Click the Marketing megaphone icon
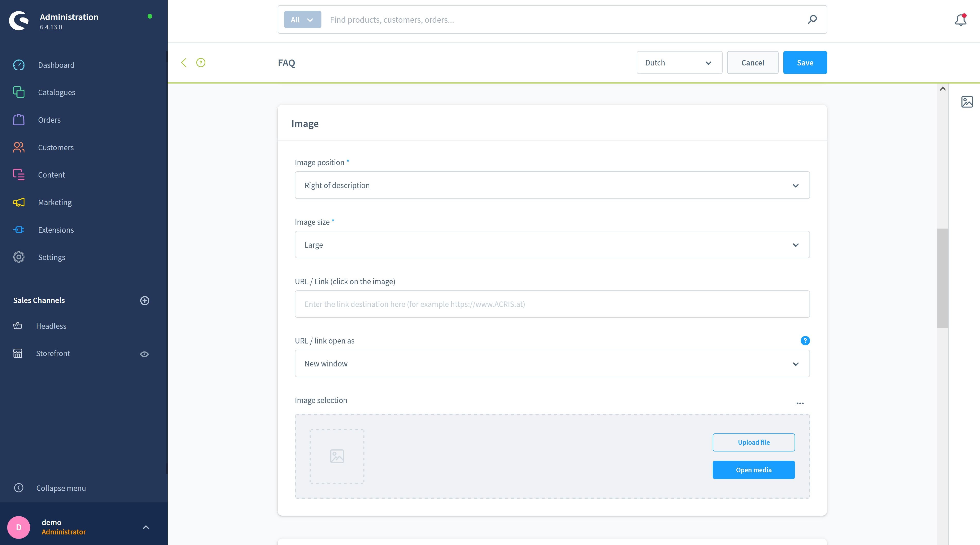 (19, 203)
